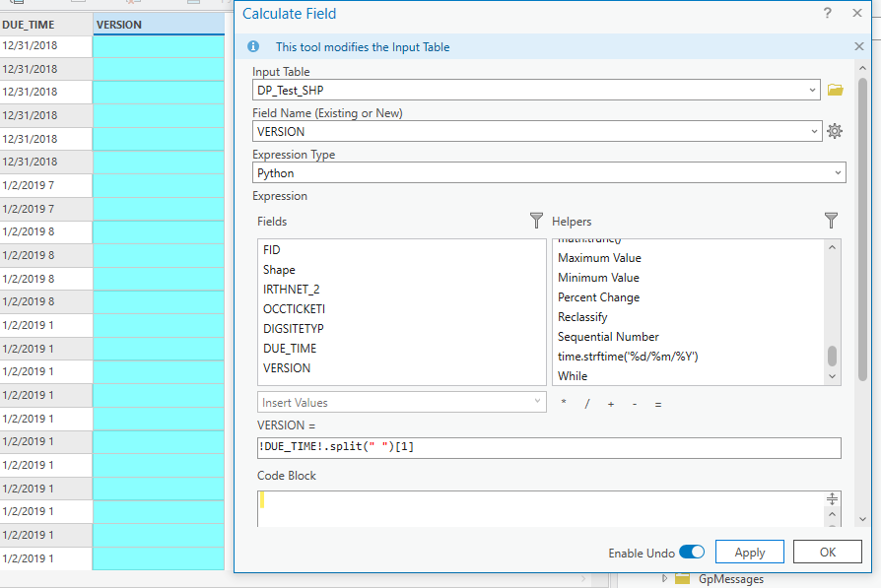The width and height of the screenshot is (881, 588).
Task: Open the Field Name dropdown
Action: click(x=814, y=130)
